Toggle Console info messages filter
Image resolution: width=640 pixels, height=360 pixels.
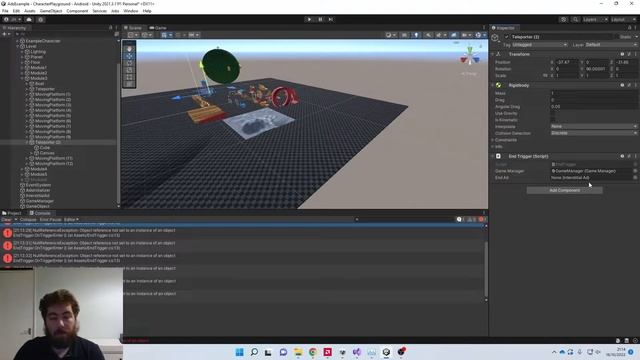[460, 220]
